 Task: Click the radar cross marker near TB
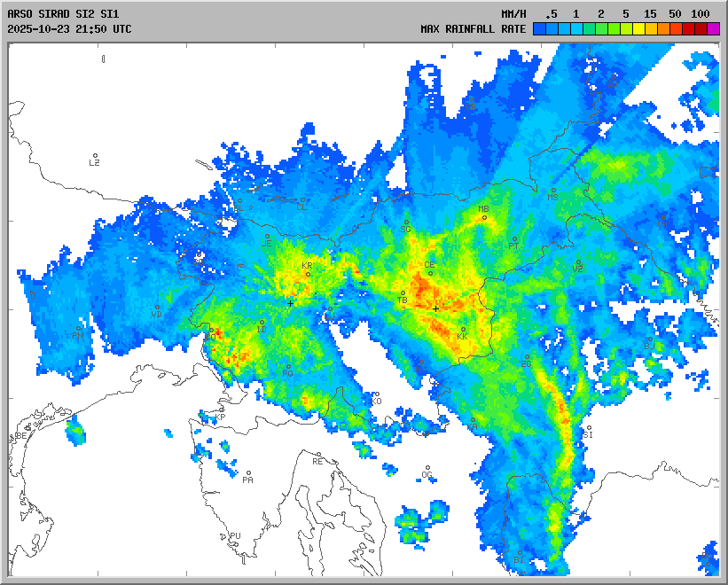[436, 308]
